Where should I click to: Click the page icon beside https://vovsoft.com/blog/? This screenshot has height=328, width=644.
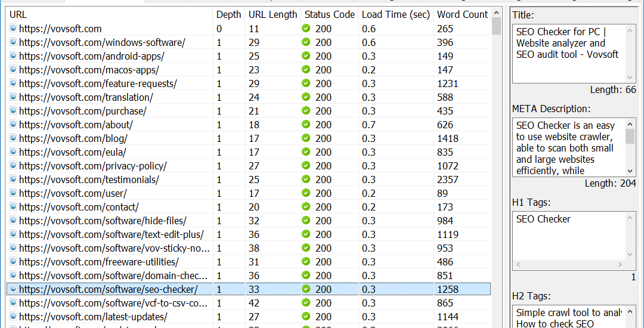(x=13, y=138)
